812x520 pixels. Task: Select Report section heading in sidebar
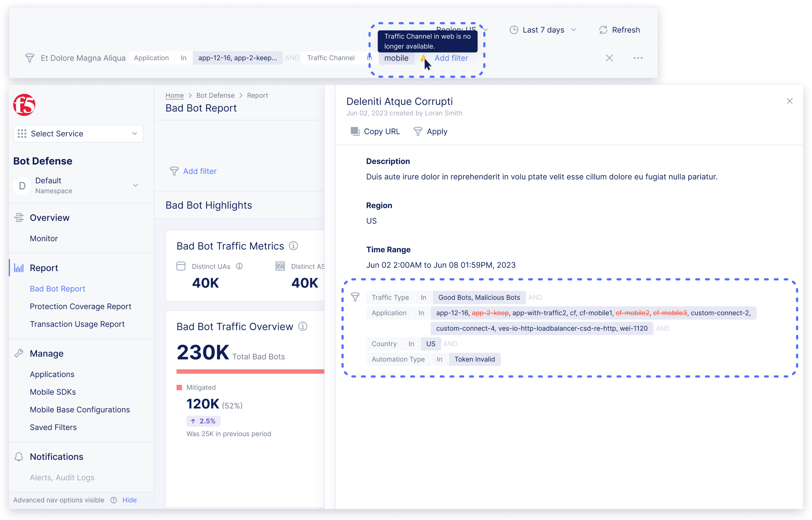tap(44, 268)
